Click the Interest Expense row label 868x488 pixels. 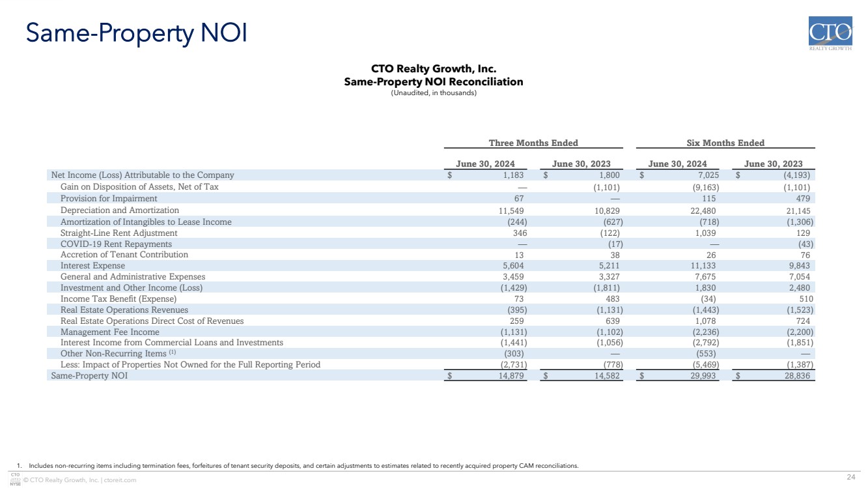tap(92, 266)
